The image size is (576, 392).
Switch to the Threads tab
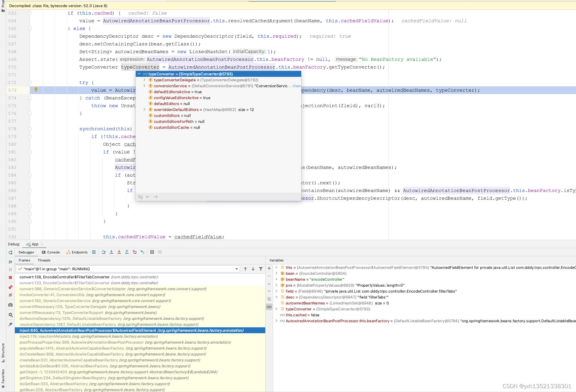point(44,260)
